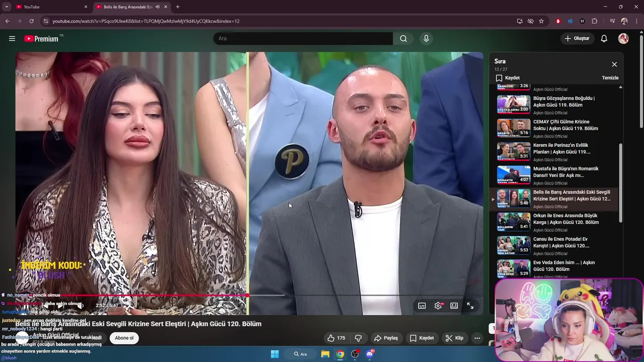The image size is (644, 362).
Task: View site information icon in address bar
Action: 46,21
